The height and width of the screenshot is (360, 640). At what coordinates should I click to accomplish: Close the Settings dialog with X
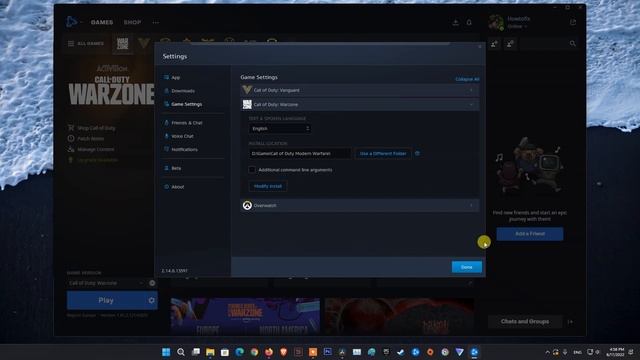tap(480, 47)
